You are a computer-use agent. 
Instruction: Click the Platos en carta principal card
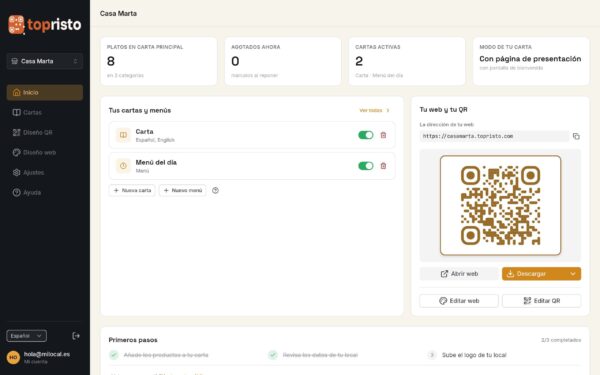click(x=159, y=61)
